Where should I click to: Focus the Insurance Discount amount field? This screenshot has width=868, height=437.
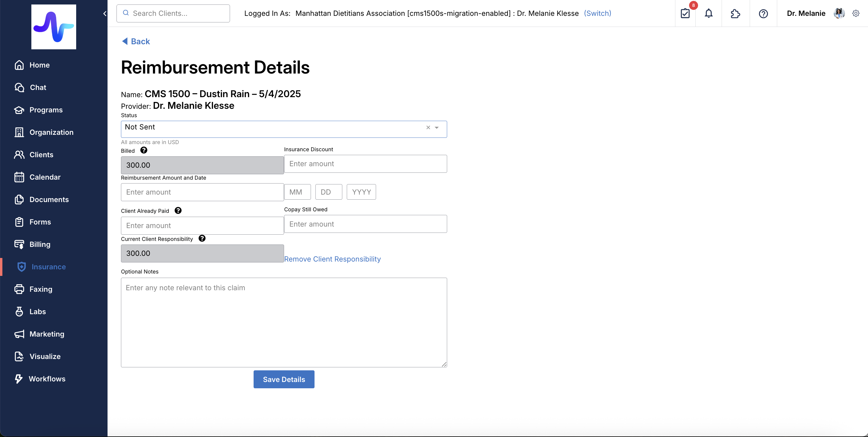click(x=365, y=164)
